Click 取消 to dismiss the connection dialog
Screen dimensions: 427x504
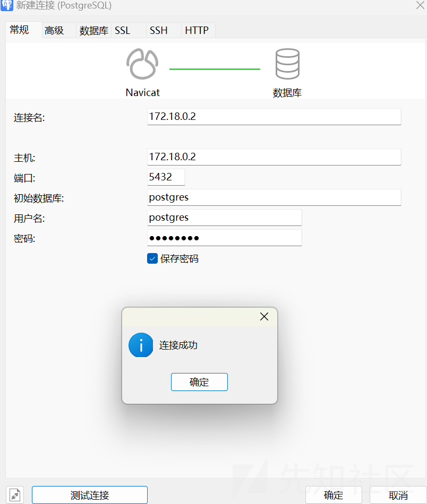(399, 494)
